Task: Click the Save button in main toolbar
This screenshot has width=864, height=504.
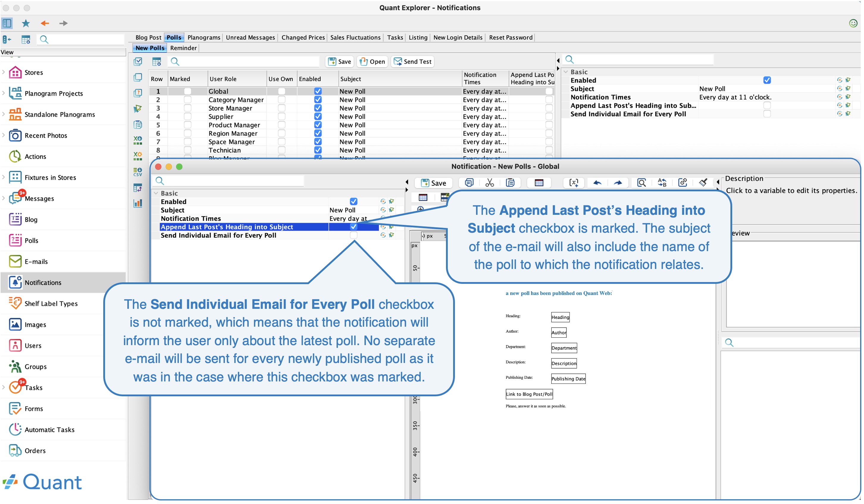Action: click(339, 62)
